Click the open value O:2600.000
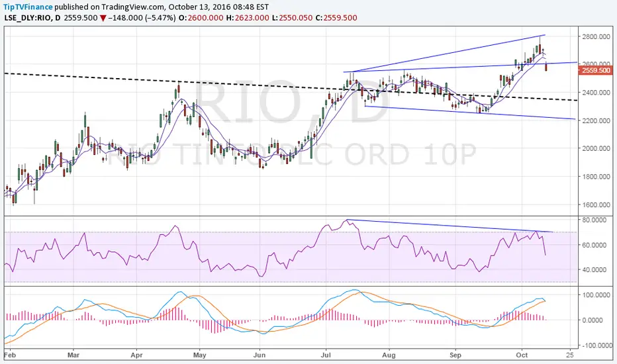617x364 pixels. pyautogui.click(x=201, y=18)
